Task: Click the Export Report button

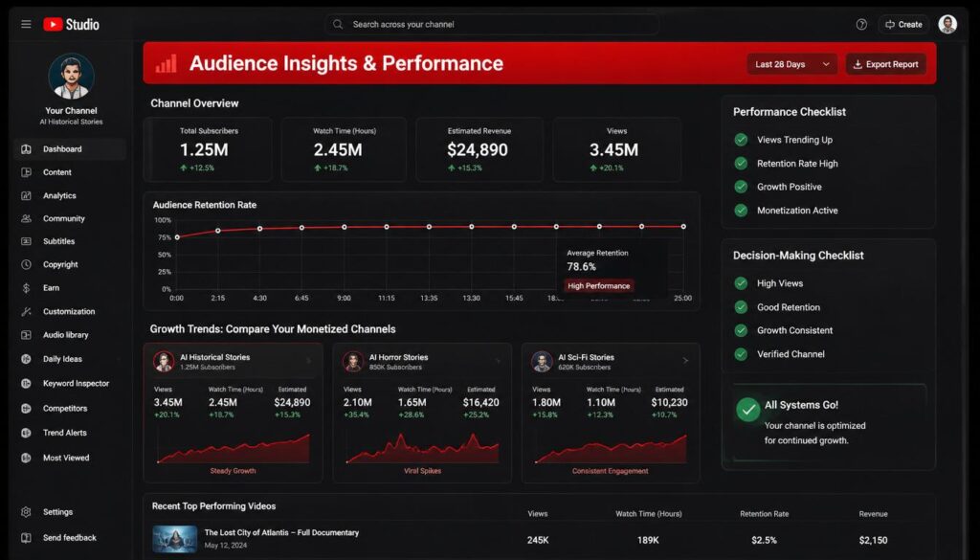Action: [x=885, y=64]
